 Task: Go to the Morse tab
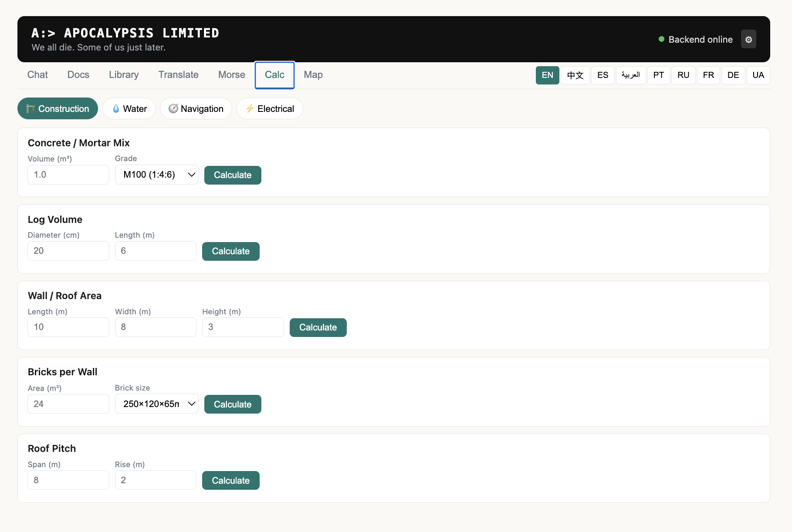(231, 75)
